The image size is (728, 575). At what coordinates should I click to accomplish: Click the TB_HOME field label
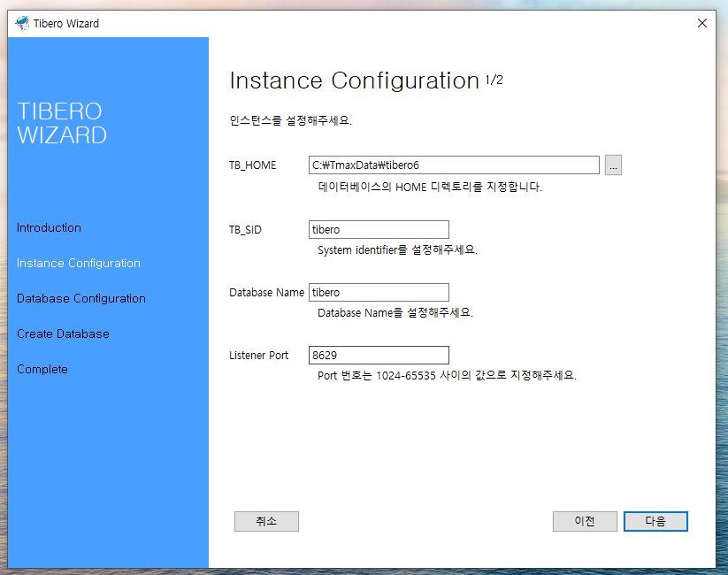coord(253,165)
